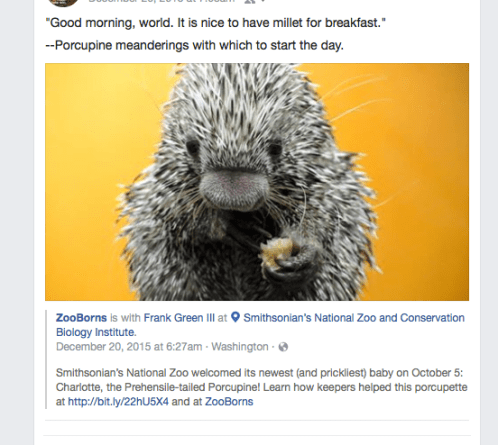This screenshot has height=445, width=498.
Task: Open Frank Green III's profile
Action: (179, 318)
